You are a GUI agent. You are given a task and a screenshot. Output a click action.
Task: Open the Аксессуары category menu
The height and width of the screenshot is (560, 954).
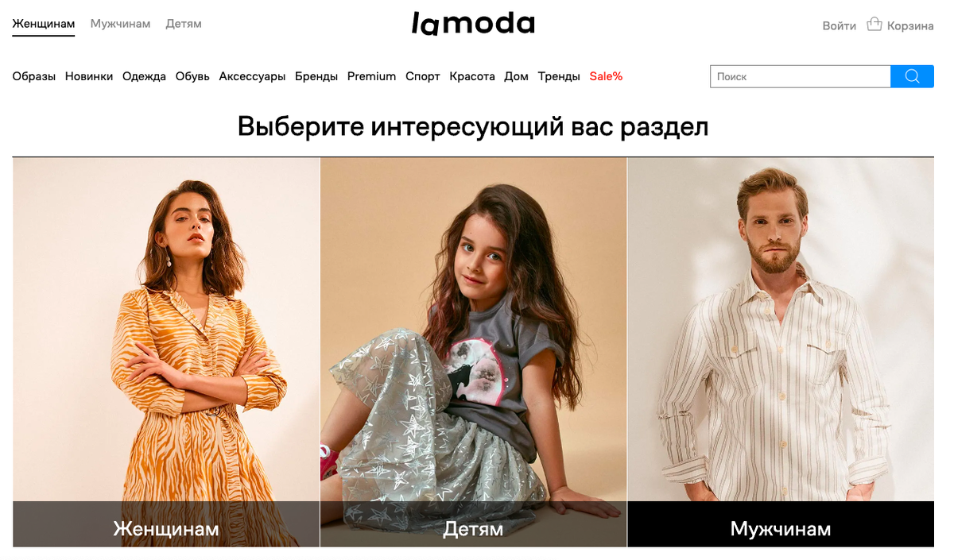(252, 76)
